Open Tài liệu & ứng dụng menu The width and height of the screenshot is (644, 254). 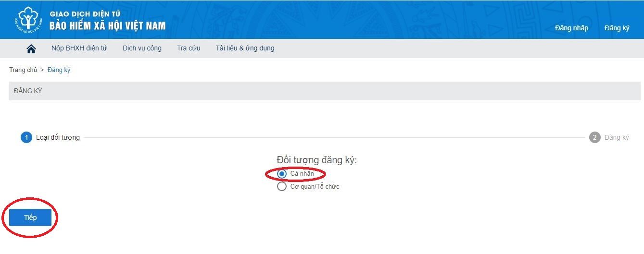click(245, 48)
